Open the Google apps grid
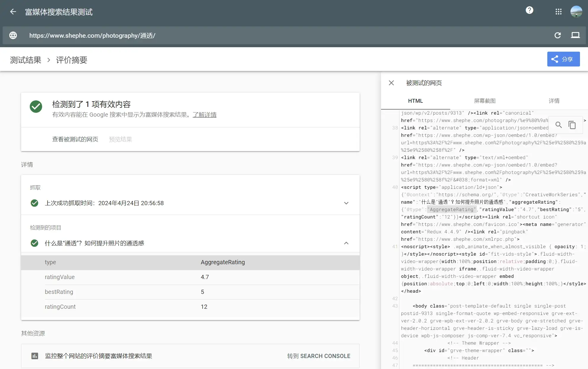The width and height of the screenshot is (588, 369). pos(558,12)
